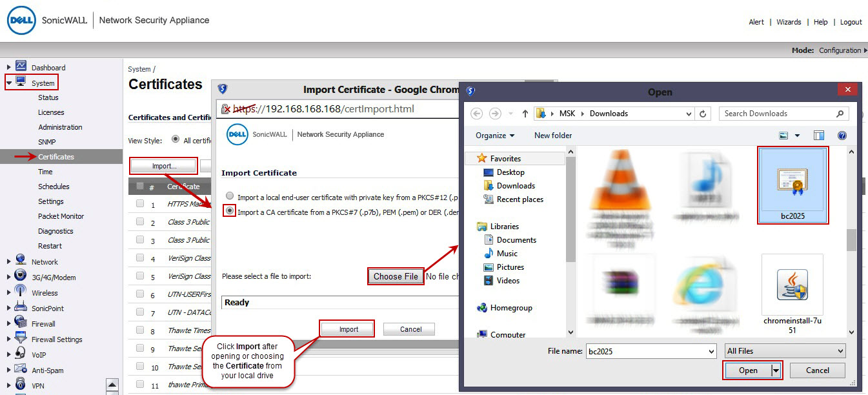Screen dimensions: 868x395
Task: Tick the select-all checkbox in table header
Action: point(140,186)
